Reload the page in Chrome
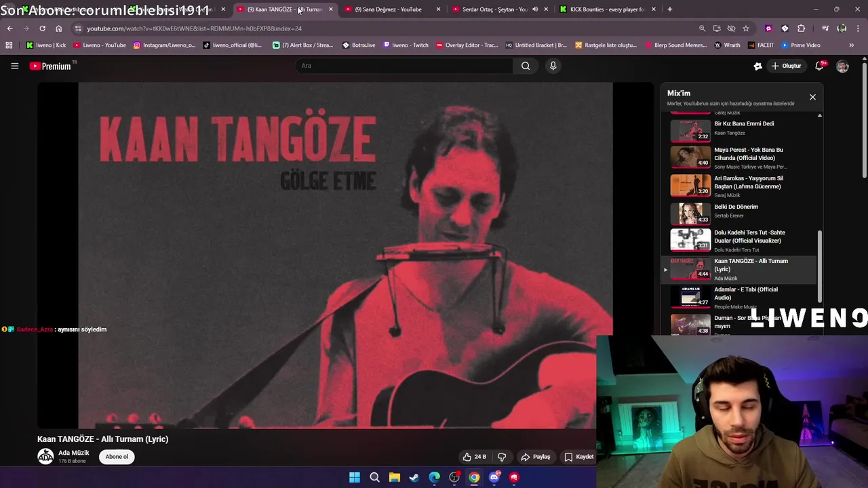 click(x=42, y=28)
